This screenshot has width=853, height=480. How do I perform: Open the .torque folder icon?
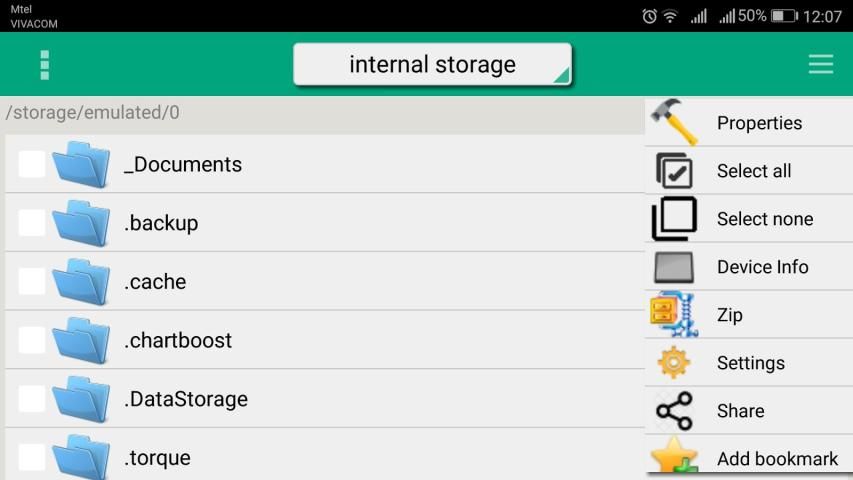[x=81, y=457]
